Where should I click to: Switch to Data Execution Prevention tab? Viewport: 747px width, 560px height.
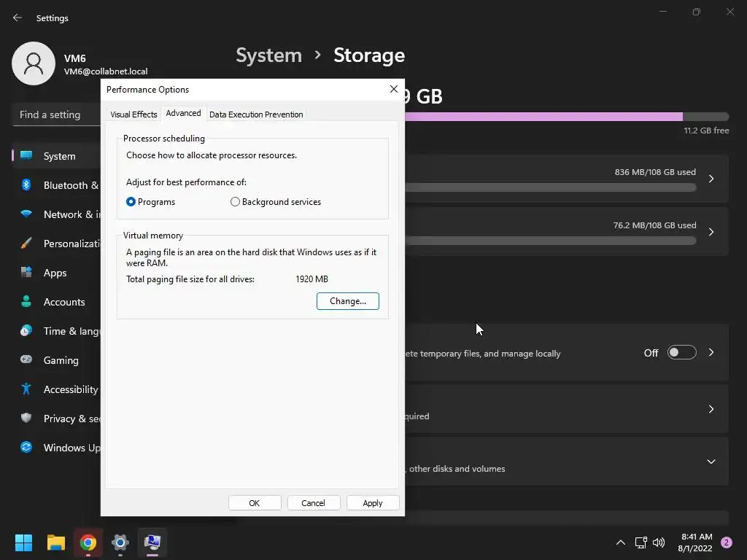click(x=256, y=114)
